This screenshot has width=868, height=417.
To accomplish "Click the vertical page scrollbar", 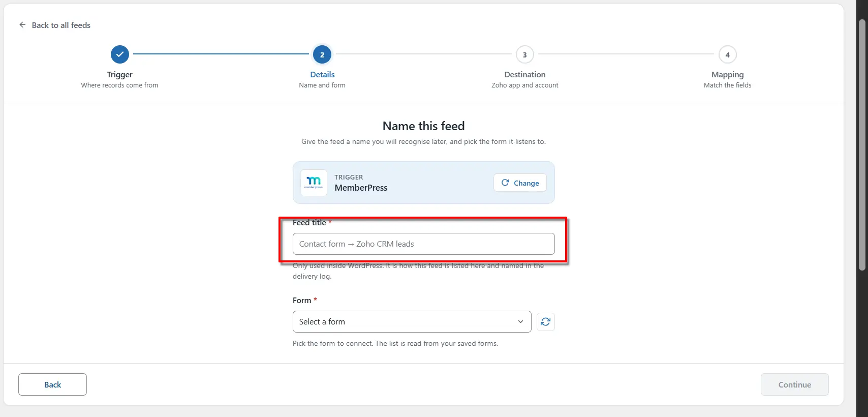I will 862,145.
